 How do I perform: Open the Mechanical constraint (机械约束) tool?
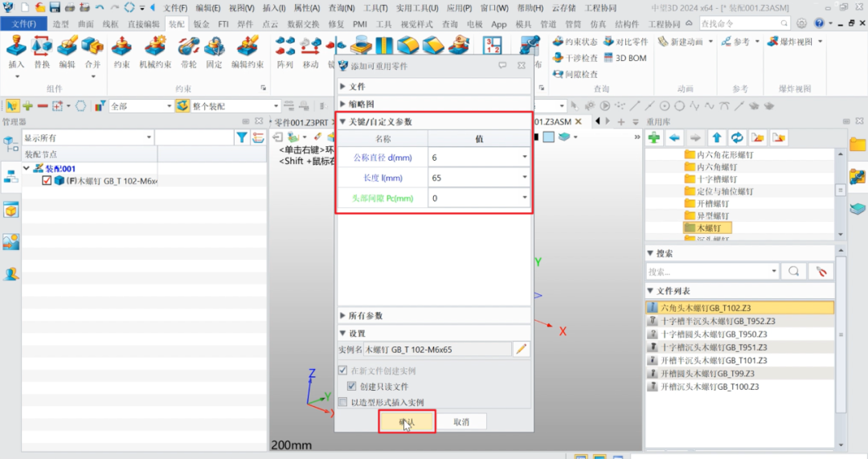155,46
